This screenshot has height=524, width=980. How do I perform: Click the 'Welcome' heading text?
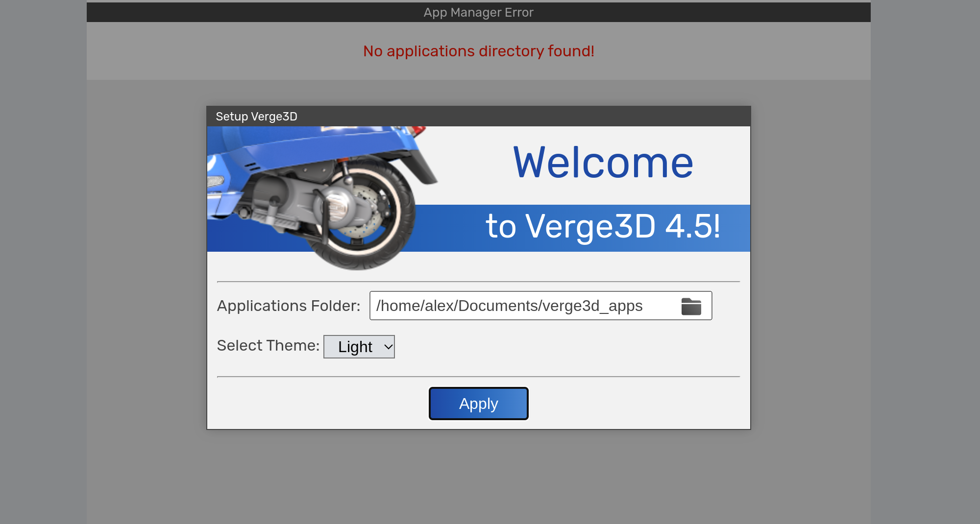[x=603, y=163]
